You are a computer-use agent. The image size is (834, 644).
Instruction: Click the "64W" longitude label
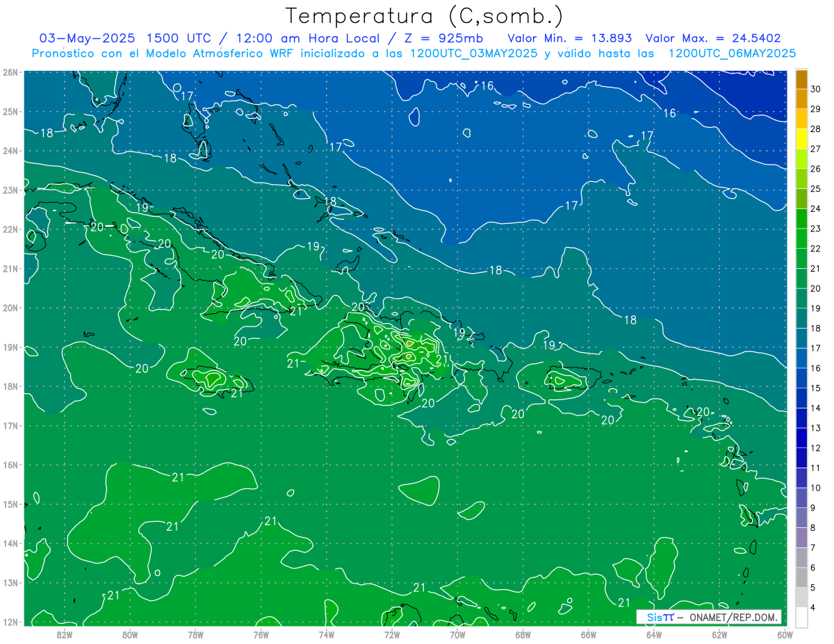pos(654,634)
